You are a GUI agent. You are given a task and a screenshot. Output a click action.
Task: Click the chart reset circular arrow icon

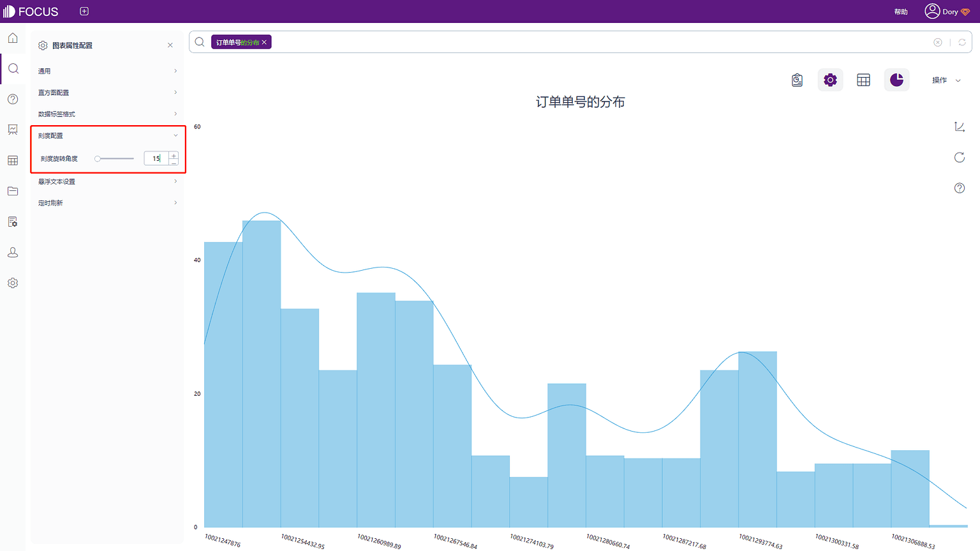click(959, 158)
